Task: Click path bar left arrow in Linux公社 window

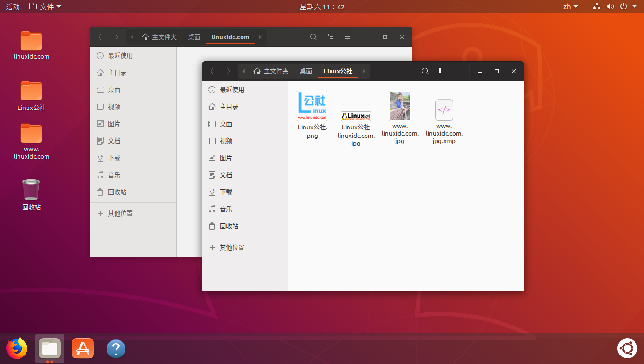Action: 243,71
